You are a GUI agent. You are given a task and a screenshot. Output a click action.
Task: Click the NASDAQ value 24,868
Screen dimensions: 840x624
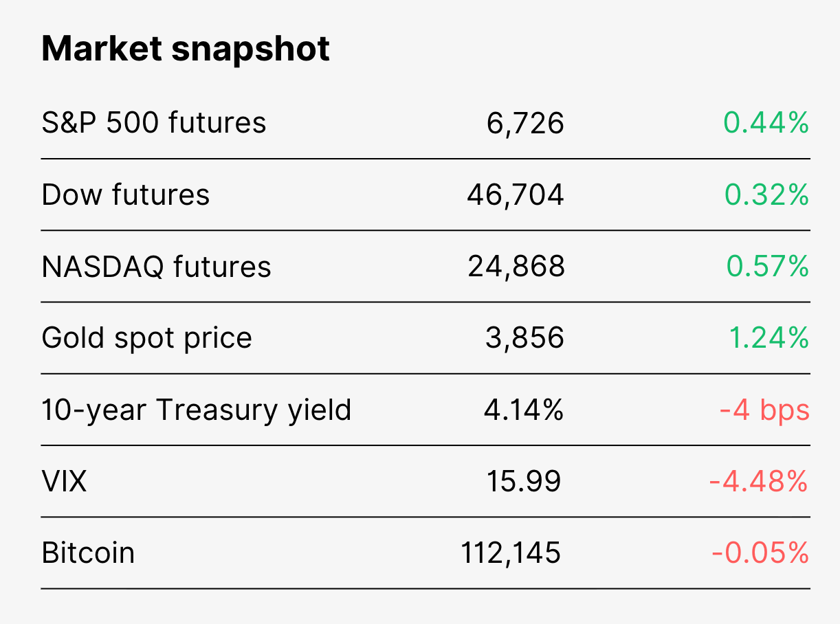pos(516,267)
